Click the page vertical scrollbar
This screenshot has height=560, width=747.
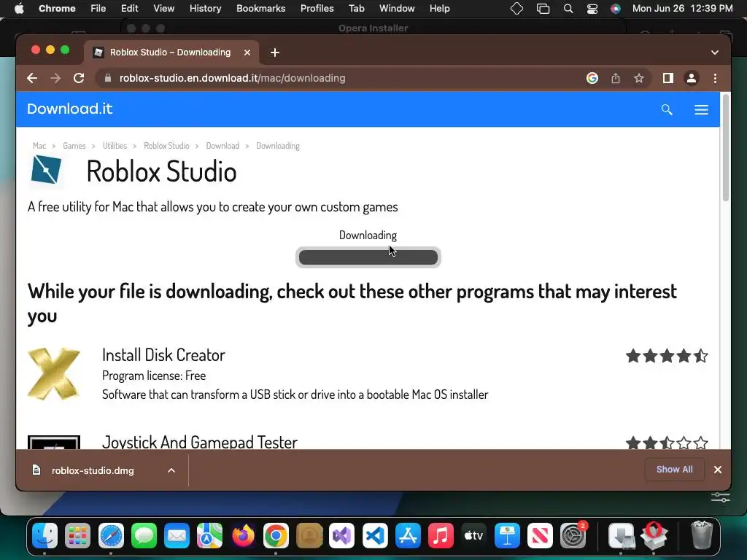point(726,147)
